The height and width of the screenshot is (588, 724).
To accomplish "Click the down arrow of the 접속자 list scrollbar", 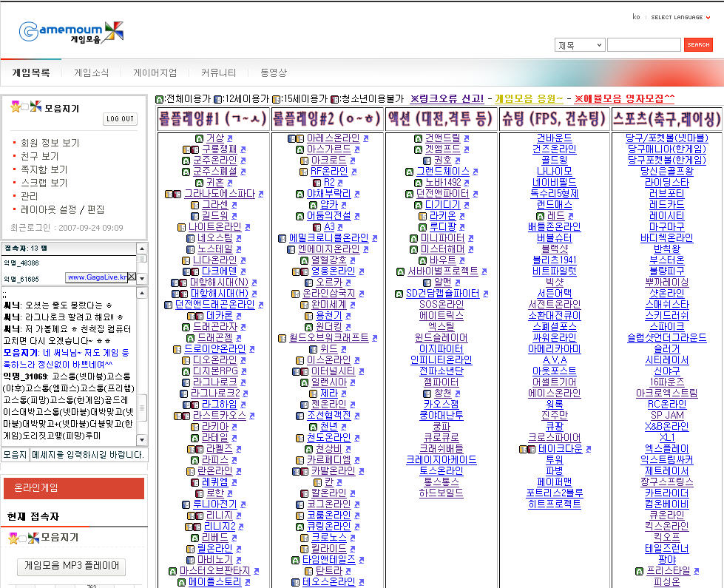I will pos(142,279).
